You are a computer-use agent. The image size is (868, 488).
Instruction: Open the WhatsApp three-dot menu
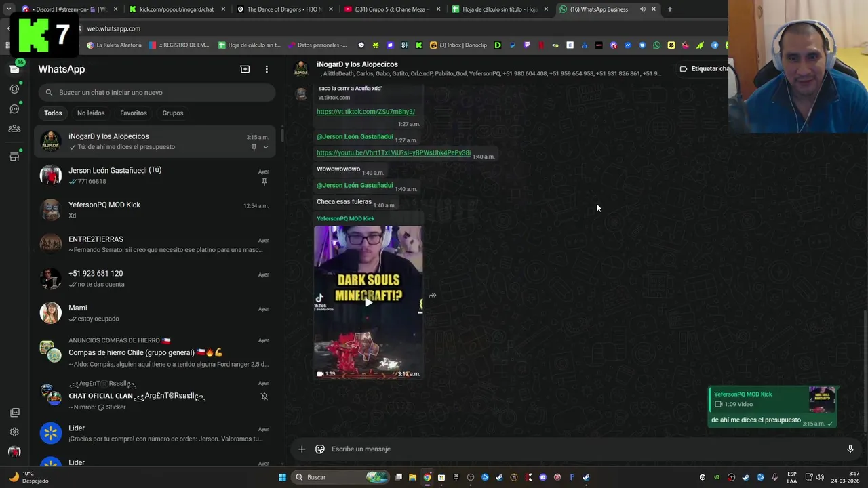coord(267,69)
